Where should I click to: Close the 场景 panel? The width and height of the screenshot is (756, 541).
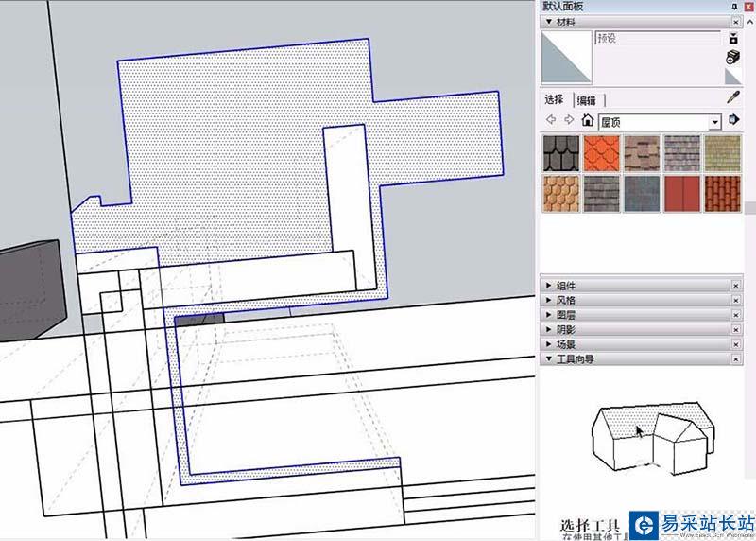736,344
